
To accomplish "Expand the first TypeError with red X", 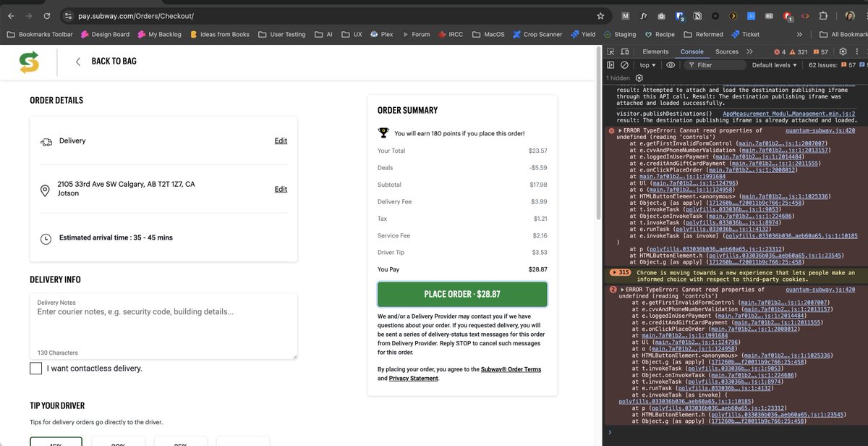I will (x=620, y=130).
